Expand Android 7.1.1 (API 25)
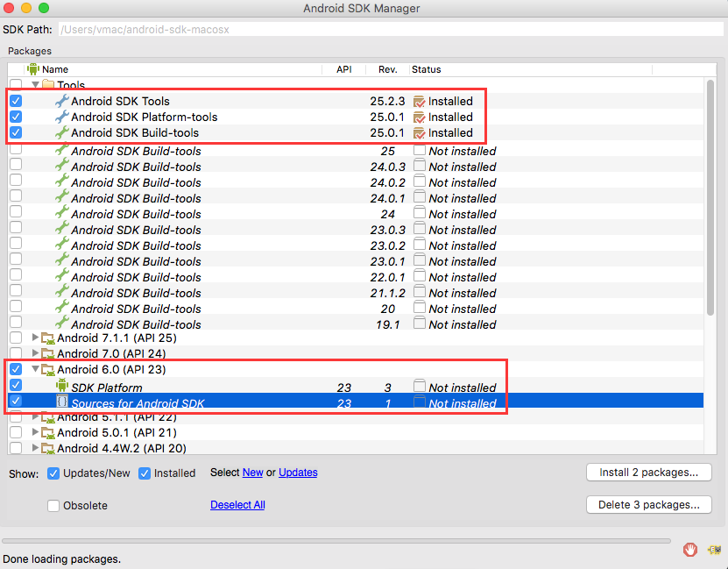 [x=35, y=338]
